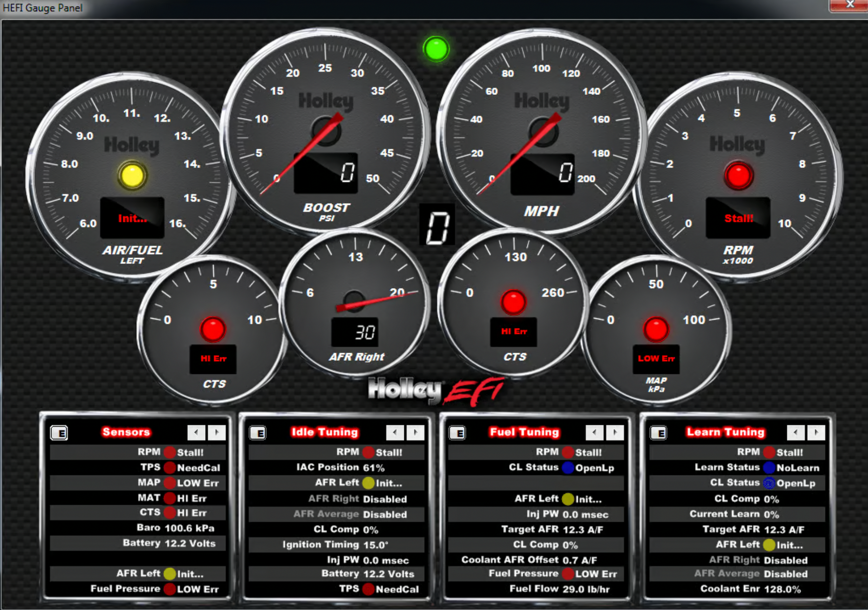This screenshot has height=610, width=868.
Task: Close the HEFI Gauge Panel window
Action: click(849, 5)
